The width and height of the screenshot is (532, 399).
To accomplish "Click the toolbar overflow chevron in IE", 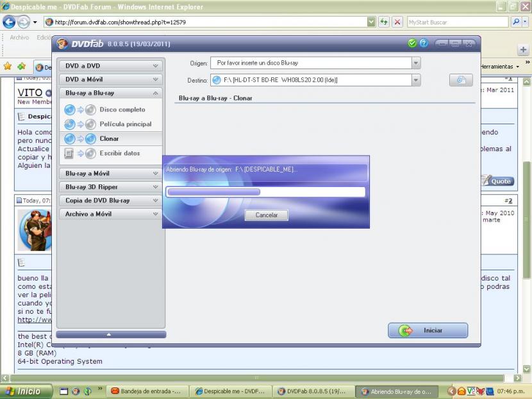I will click(x=528, y=62).
